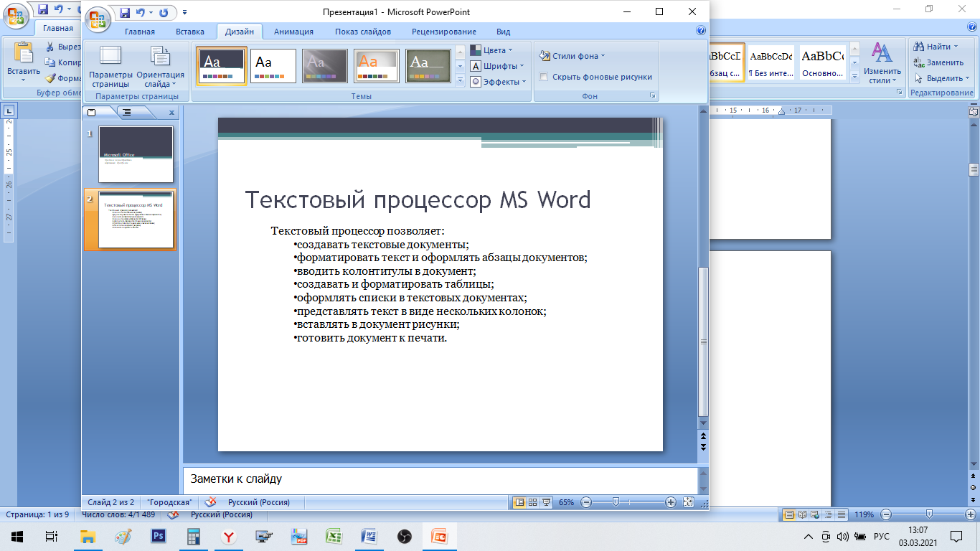This screenshot has height=551, width=980.
Task: Zoom out PowerPoint with minus button
Action: pyautogui.click(x=586, y=502)
